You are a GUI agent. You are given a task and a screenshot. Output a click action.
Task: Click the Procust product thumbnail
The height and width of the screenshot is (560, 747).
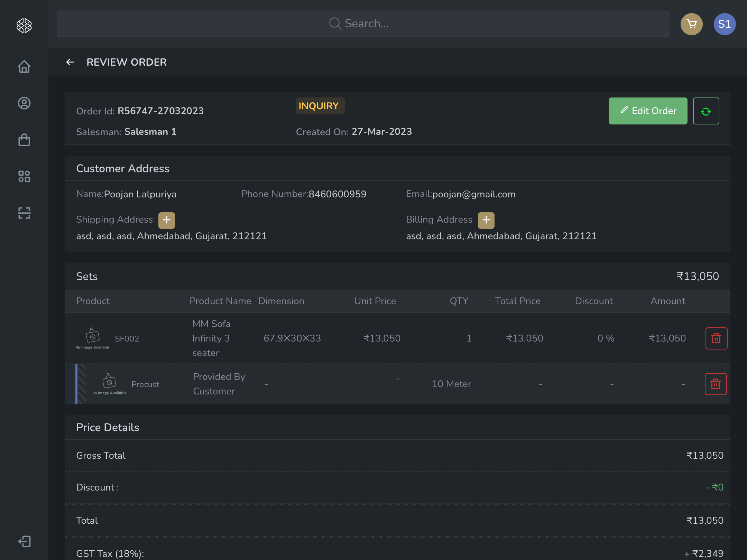point(109,384)
